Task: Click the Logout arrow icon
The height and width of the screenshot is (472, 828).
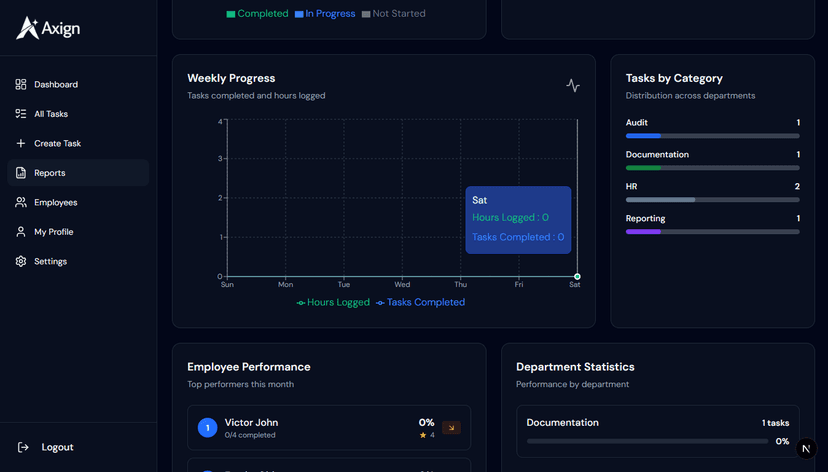Action: coord(23,448)
